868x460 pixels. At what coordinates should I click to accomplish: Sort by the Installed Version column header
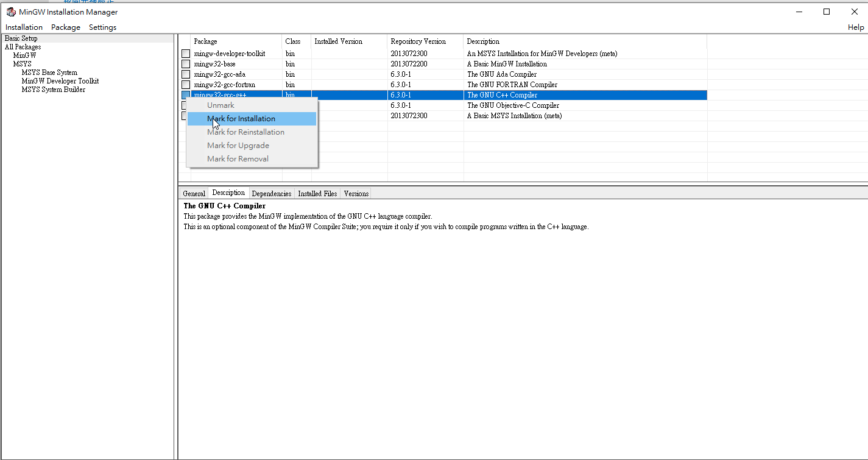(x=350, y=41)
